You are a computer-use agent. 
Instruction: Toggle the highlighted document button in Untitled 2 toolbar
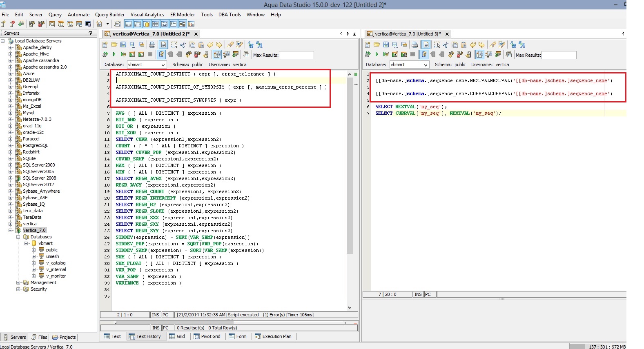click(x=163, y=45)
